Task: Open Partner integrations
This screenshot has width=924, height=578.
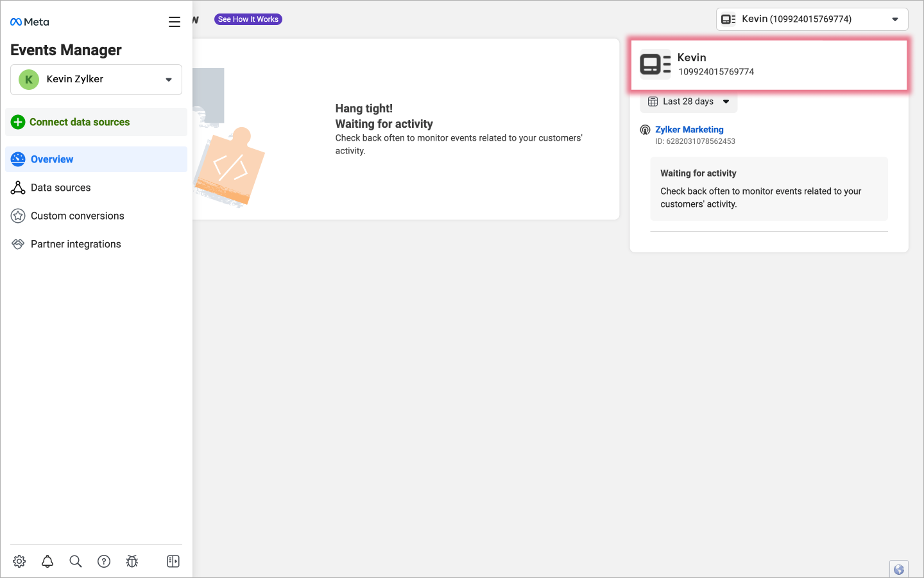Action: 96,244
